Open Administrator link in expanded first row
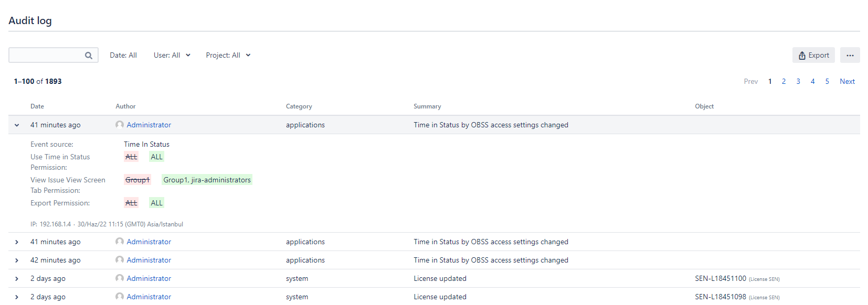Image resolution: width=868 pixels, height=305 pixels. tap(149, 125)
